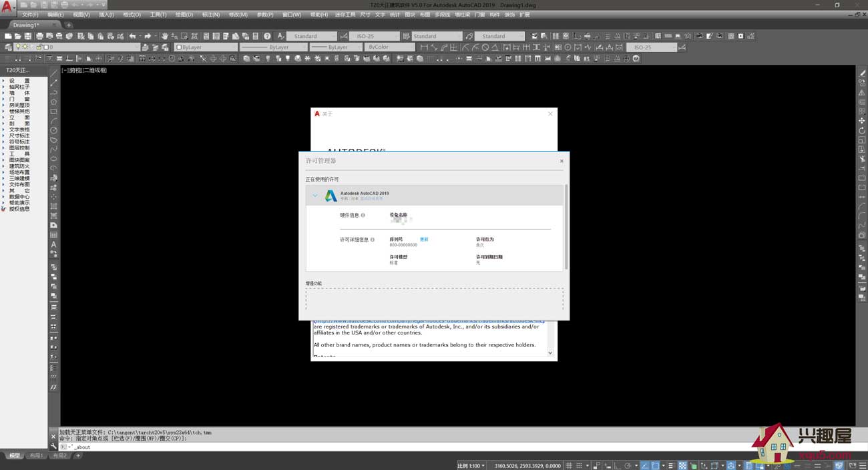Click the Open file folder icon
This screenshot has height=470, width=868.
click(x=18, y=36)
